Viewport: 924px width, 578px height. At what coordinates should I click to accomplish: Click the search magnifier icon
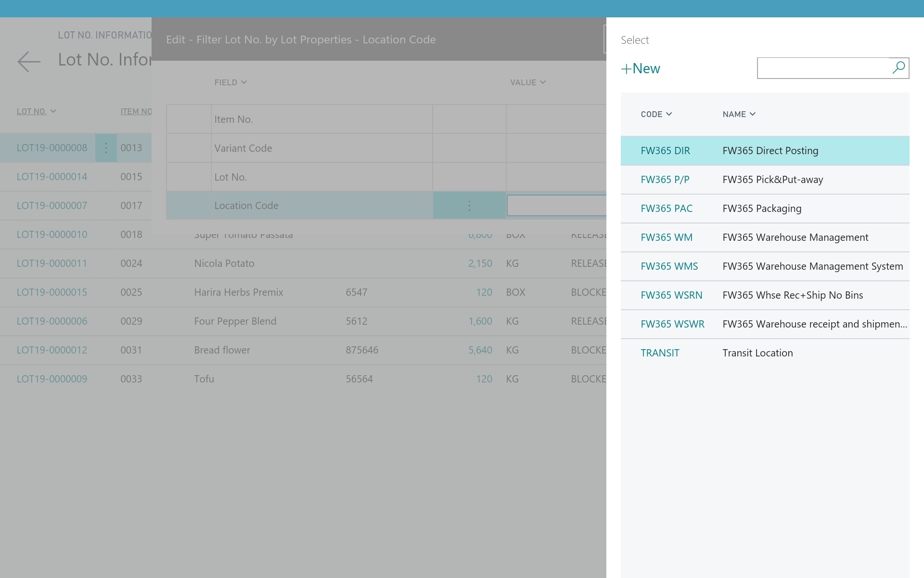(x=898, y=68)
